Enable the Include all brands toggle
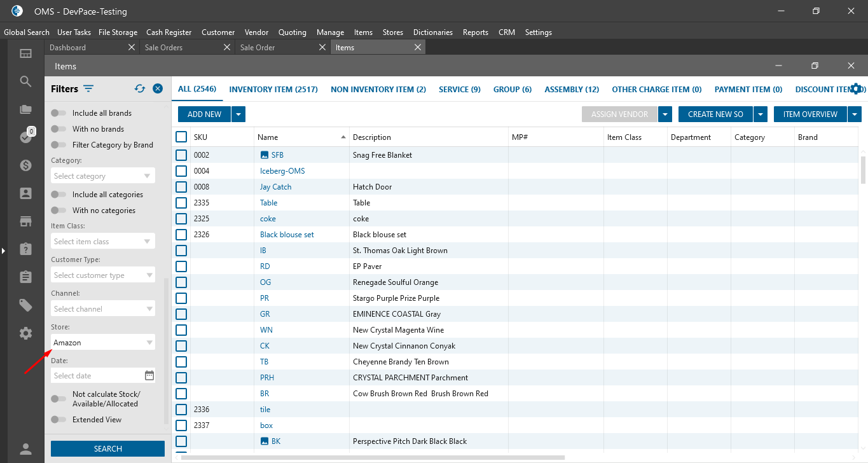 coord(59,113)
